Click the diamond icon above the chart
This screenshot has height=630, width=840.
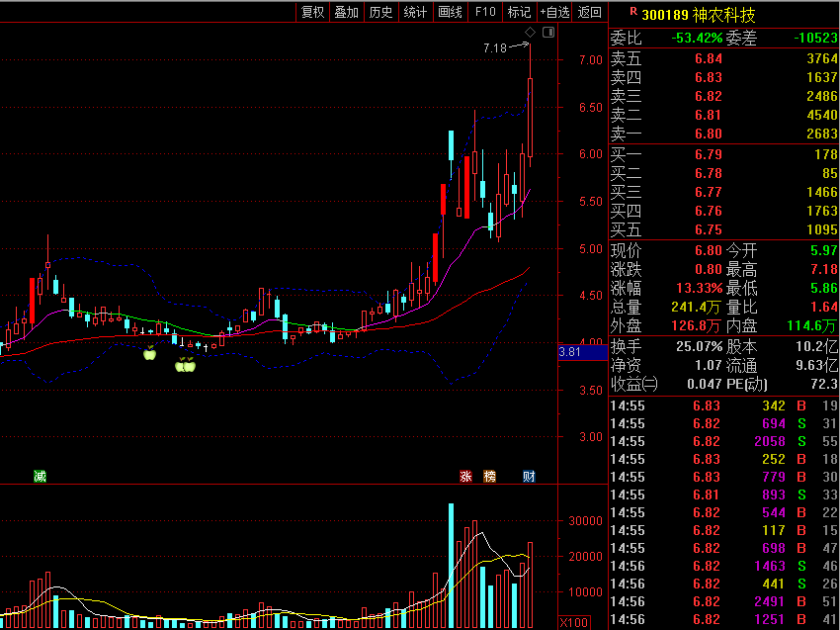[530, 33]
